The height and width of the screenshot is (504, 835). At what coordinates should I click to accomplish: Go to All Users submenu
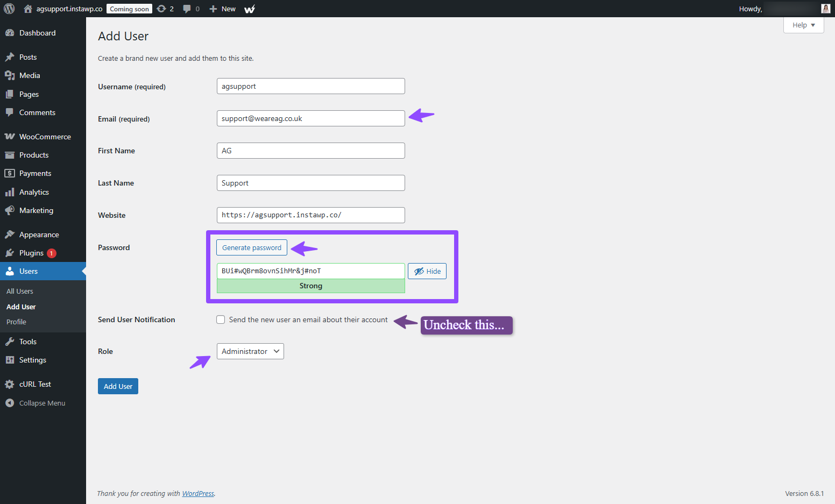pos(20,291)
